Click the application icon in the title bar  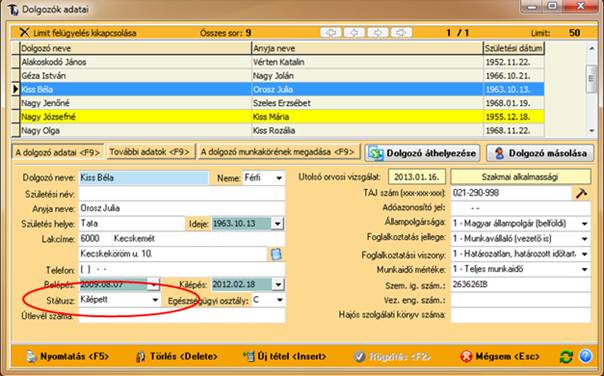tap(13, 9)
